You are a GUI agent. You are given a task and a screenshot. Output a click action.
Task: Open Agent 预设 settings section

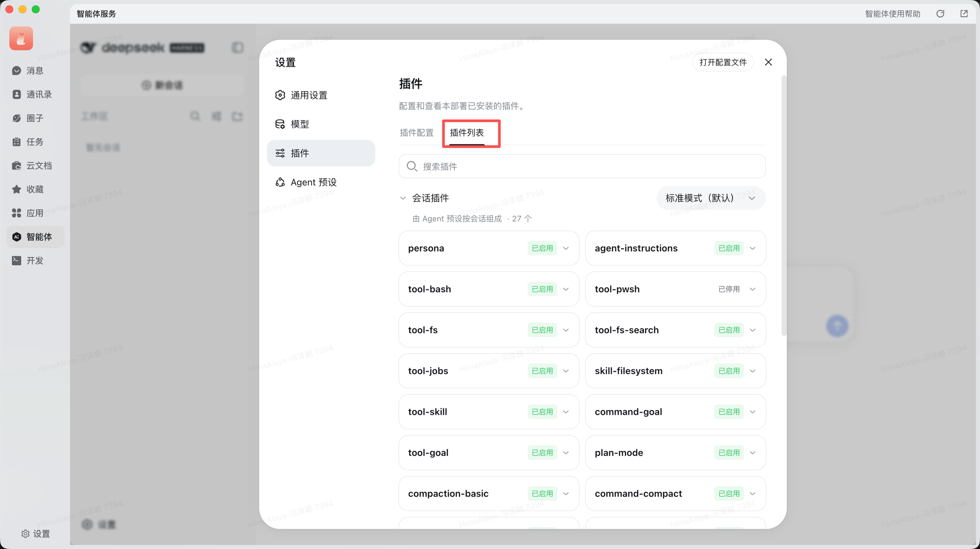pos(321,182)
